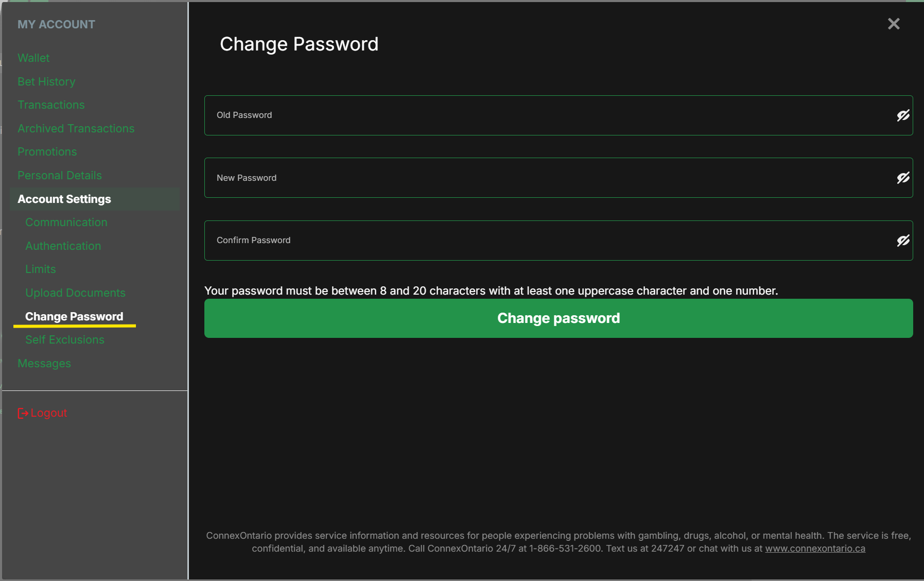924x581 pixels.
Task: Click the Logout arrow icon
Action: (x=23, y=413)
